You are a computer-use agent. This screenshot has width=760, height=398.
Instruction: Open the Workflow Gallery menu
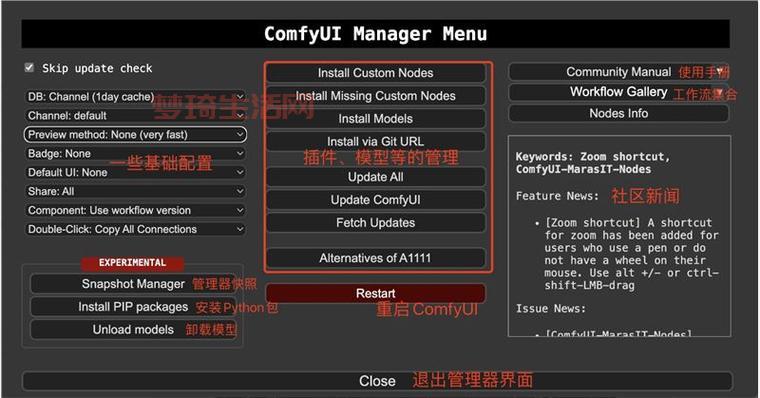click(618, 92)
